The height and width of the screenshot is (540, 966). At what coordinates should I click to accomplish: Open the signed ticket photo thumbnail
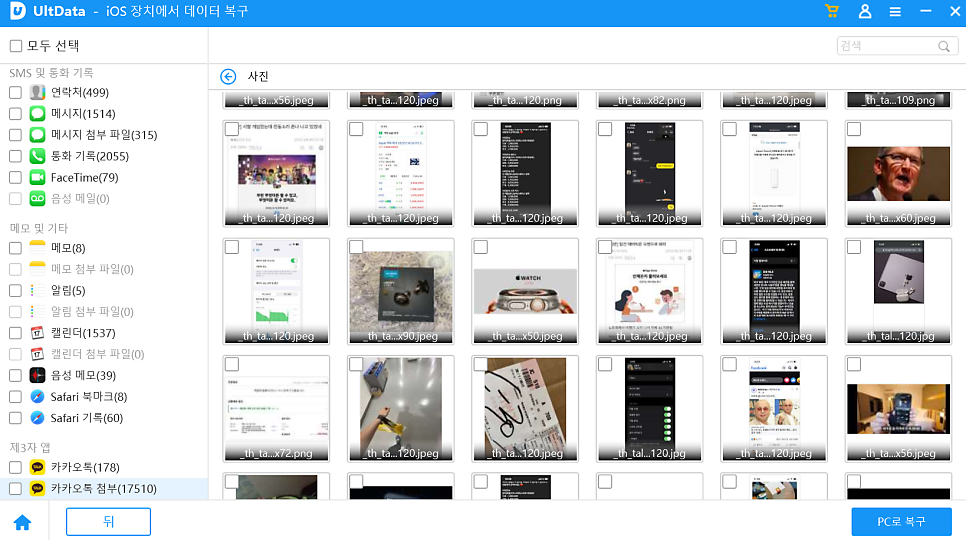[x=525, y=409]
